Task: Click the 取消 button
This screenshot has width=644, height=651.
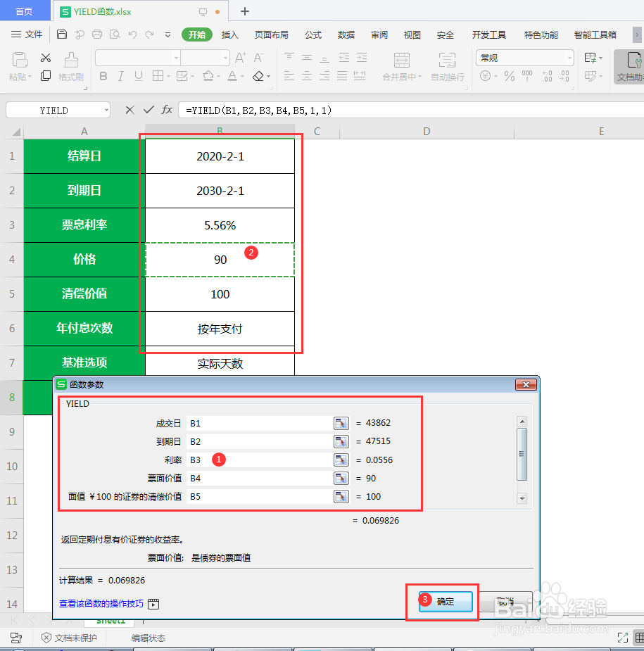Action: (x=505, y=601)
